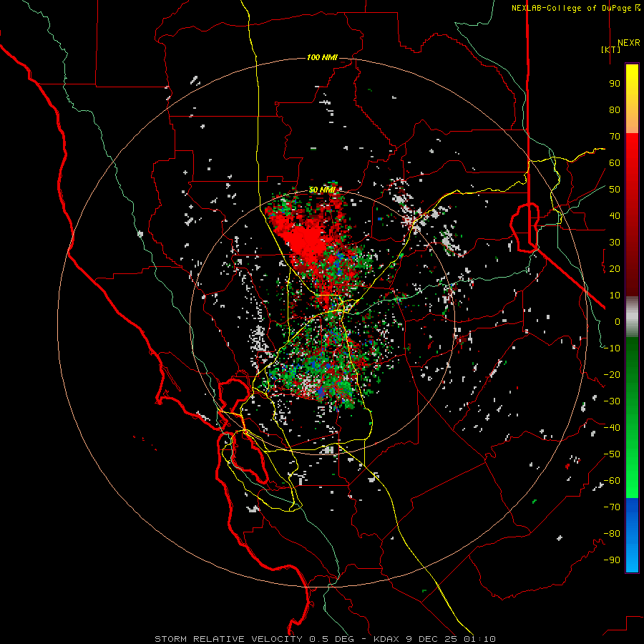Select the positive 50 knot scale label
Image resolution: width=644 pixels, height=644 pixels.
615,190
